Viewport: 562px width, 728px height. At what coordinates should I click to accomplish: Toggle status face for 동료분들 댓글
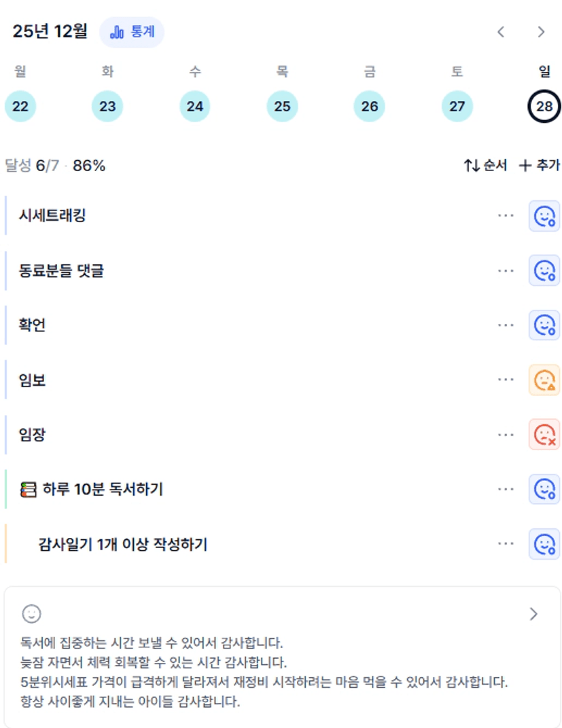(x=544, y=271)
